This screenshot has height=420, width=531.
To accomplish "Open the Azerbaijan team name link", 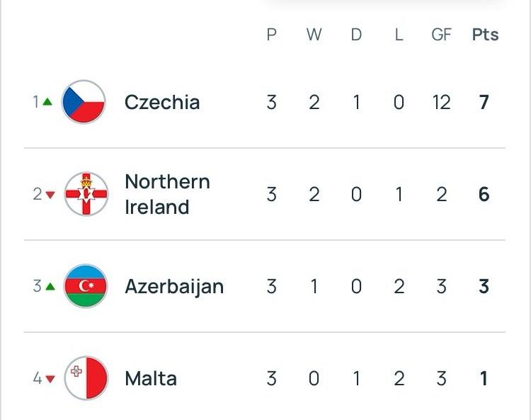I will tap(174, 286).
